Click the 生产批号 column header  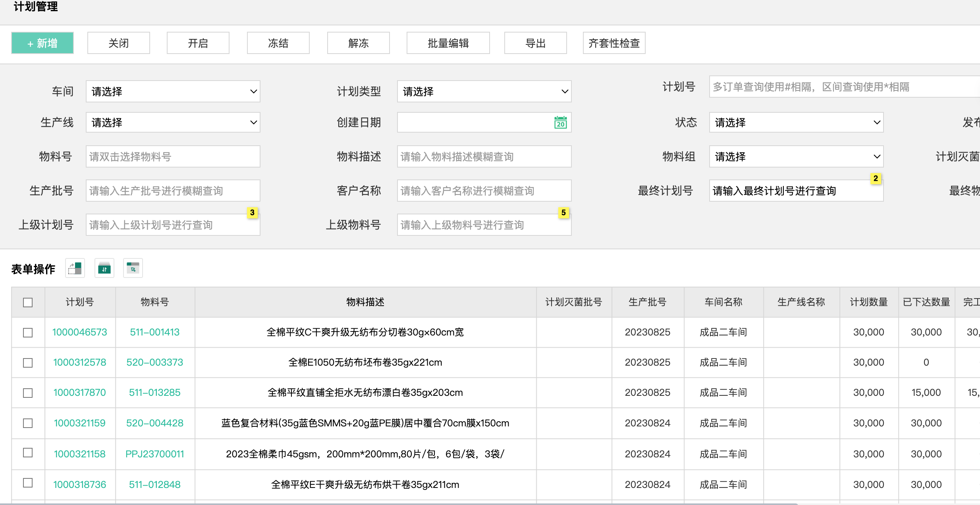[x=648, y=302]
